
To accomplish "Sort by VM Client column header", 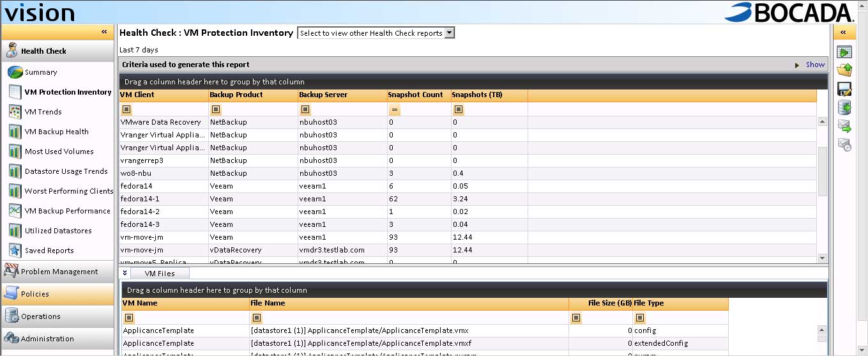I will (164, 95).
